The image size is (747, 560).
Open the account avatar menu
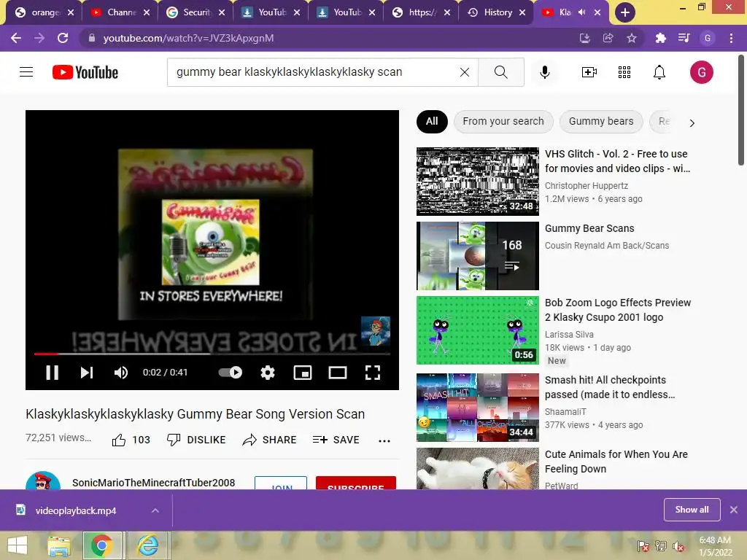[x=701, y=72]
